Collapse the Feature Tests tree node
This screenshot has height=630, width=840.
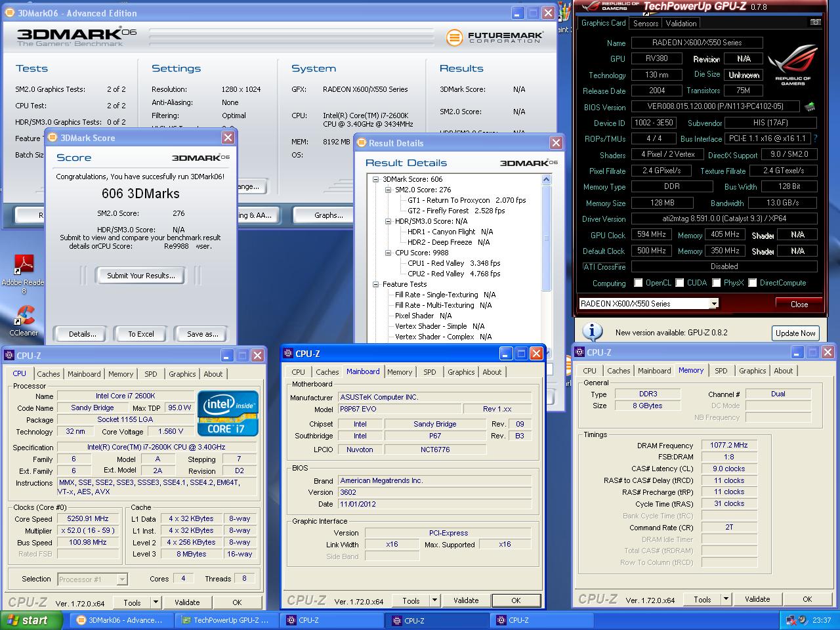(376, 284)
